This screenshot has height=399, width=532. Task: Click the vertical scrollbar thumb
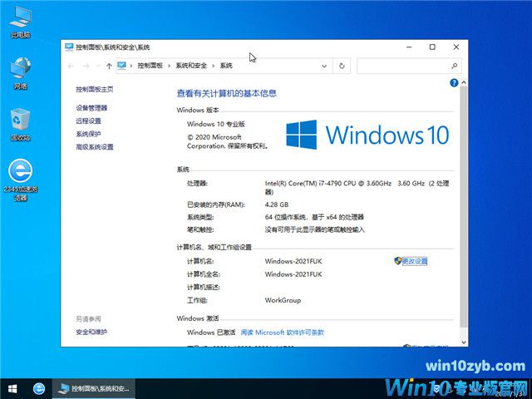(464, 207)
